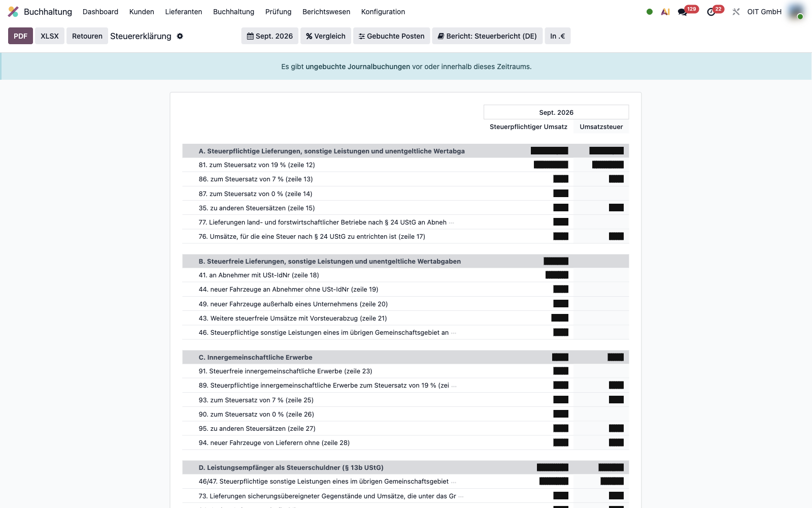Open the settings gear next to Steuererklärung

tap(180, 36)
